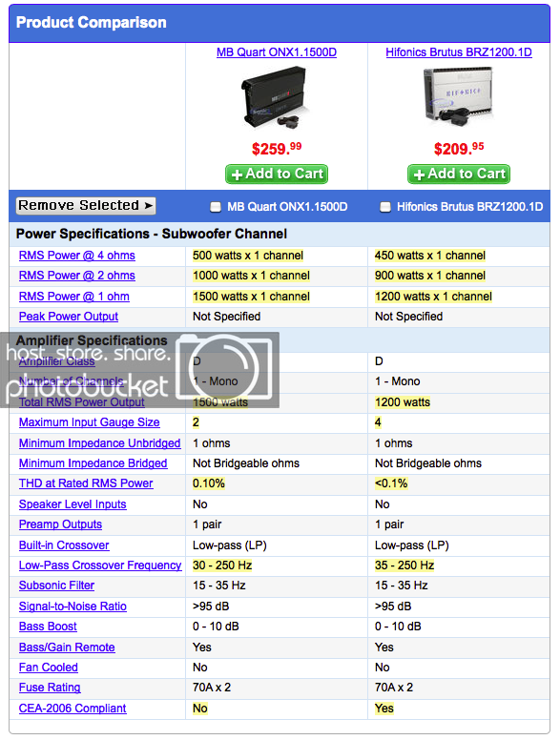Add the MB Quart amplifier to cart

[277, 175]
